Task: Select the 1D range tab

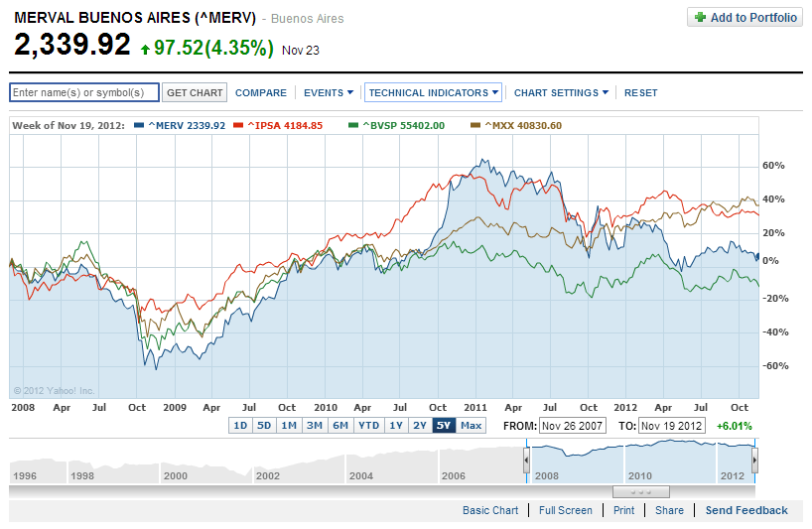Action: [x=240, y=426]
